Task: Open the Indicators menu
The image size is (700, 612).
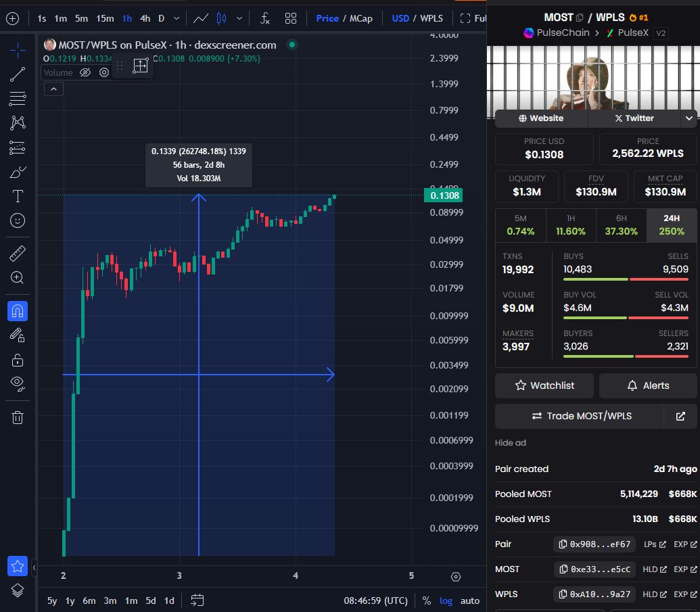Action: click(x=264, y=18)
